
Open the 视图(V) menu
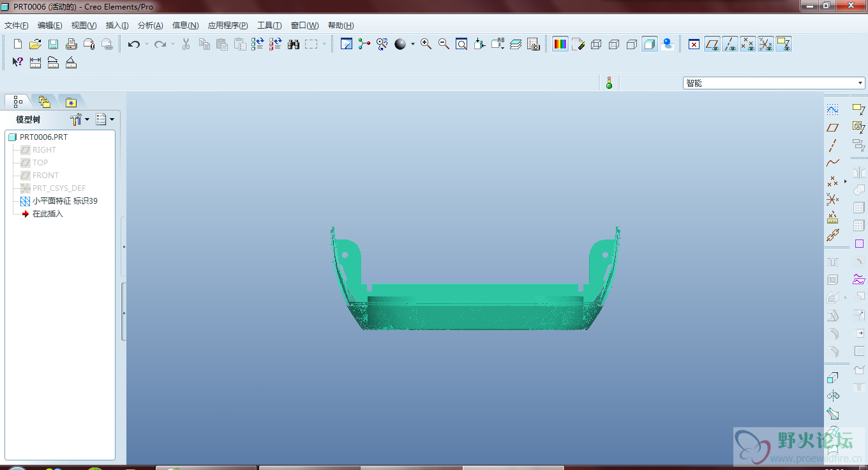pos(84,26)
